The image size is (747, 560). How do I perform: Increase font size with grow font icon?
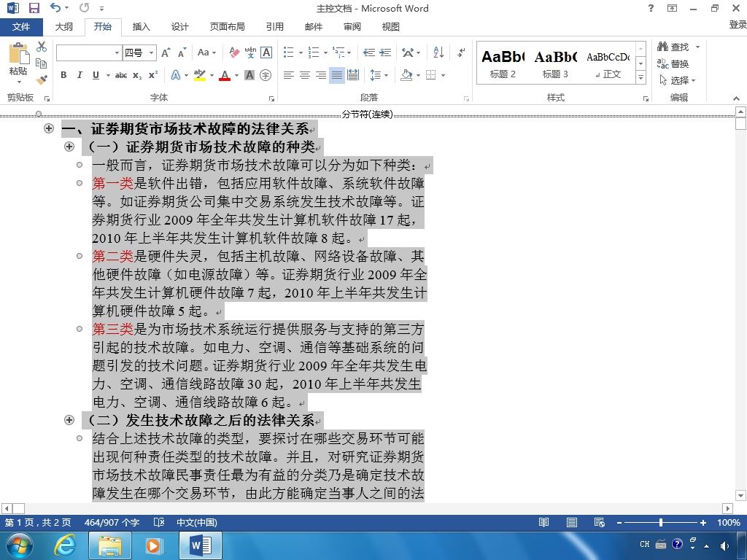pos(166,52)
